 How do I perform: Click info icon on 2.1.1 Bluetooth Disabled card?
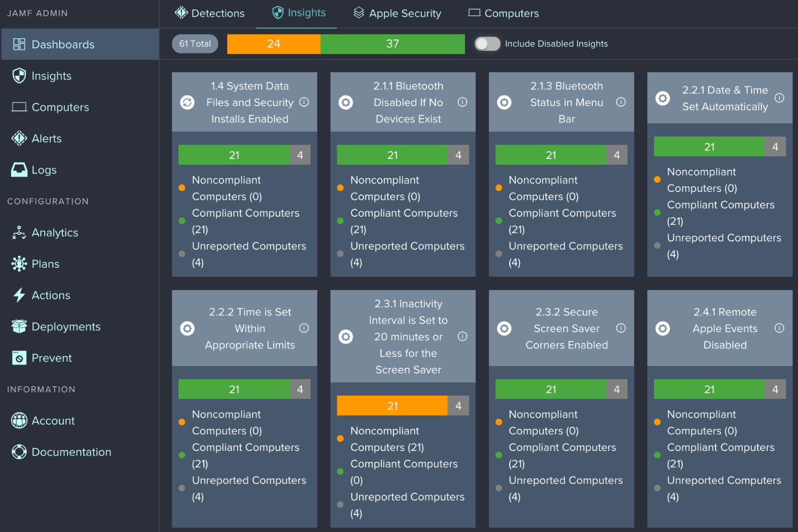[463, 102]
